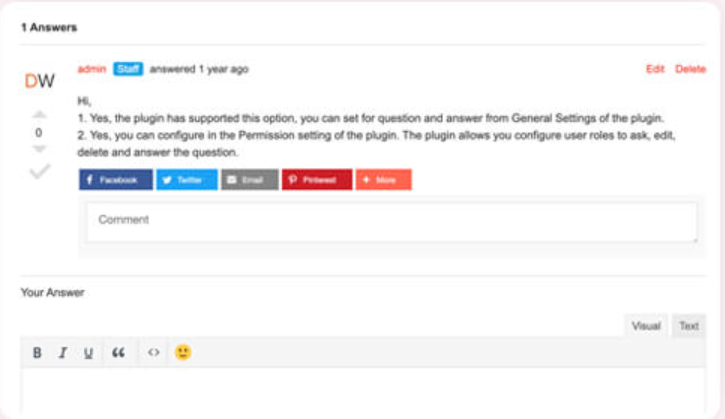Mark answer as accepted with checkmark
Image resolution: width=725 pixels, height=419 pixels.
click(40, 171)
